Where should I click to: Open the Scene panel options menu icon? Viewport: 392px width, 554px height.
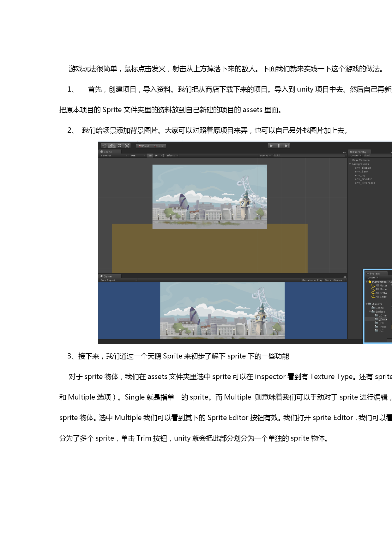[345, 152]
